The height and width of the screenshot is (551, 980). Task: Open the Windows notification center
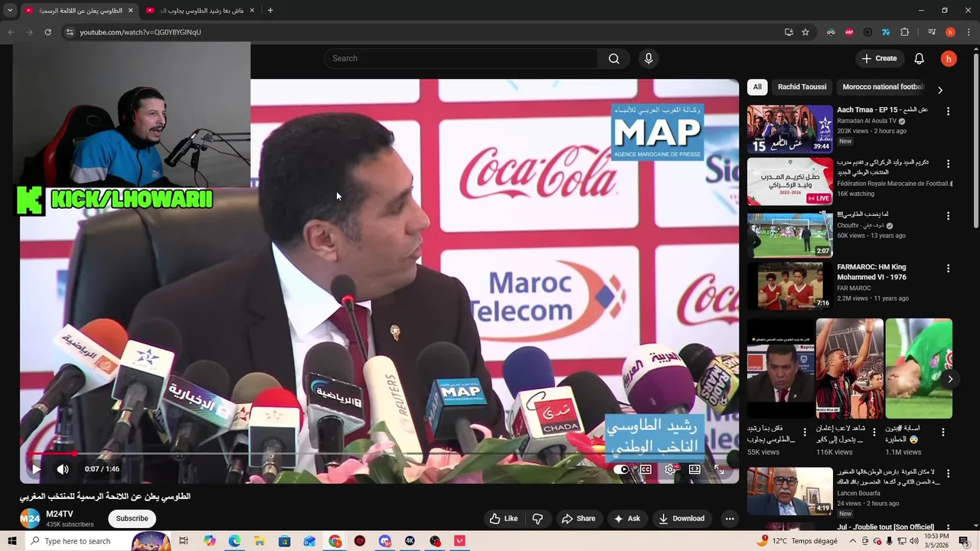pos(964,541)
